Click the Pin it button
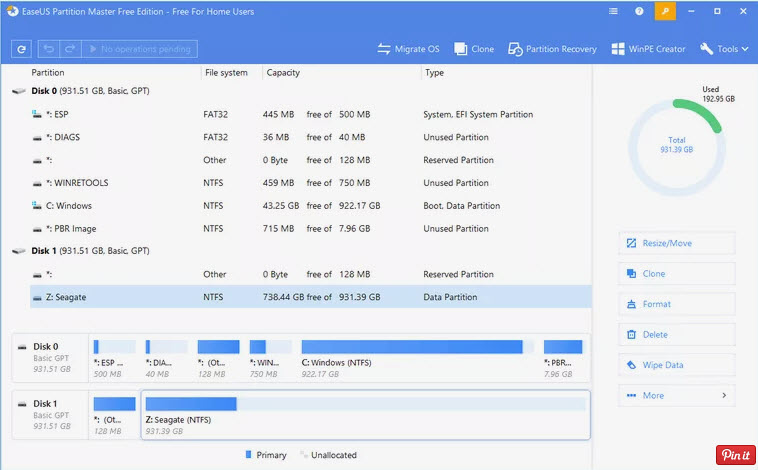Viewport: 758px width, 470px height. tap(736, 455)
